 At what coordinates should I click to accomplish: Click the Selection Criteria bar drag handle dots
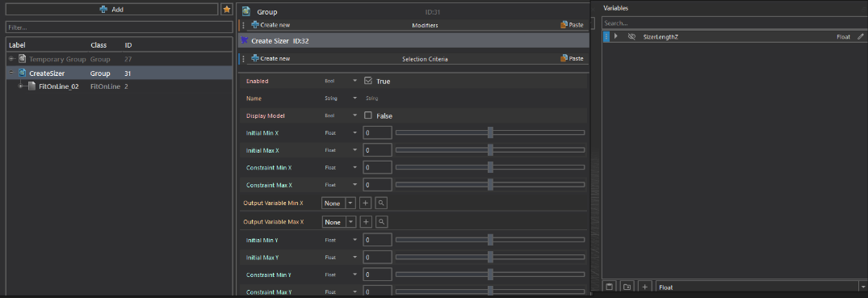(244, 58)
